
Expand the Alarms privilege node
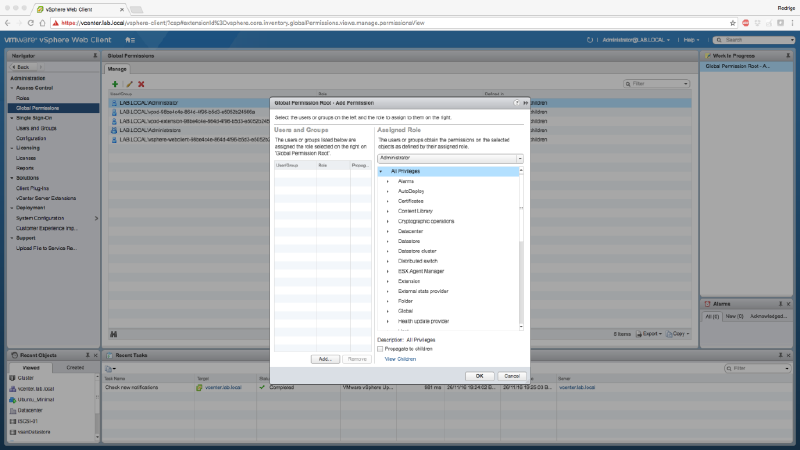pyautogui.click(x=388, y=181)
